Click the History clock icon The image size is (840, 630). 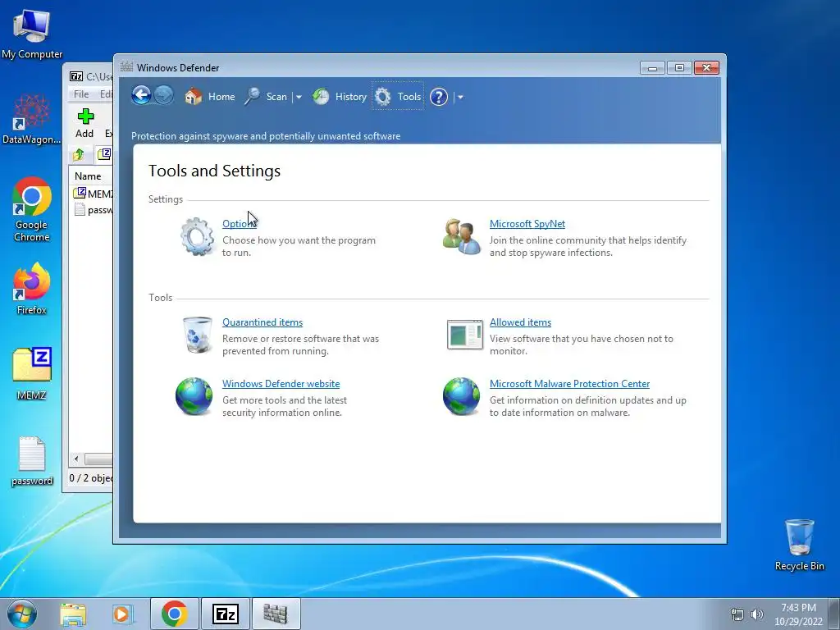321,97
